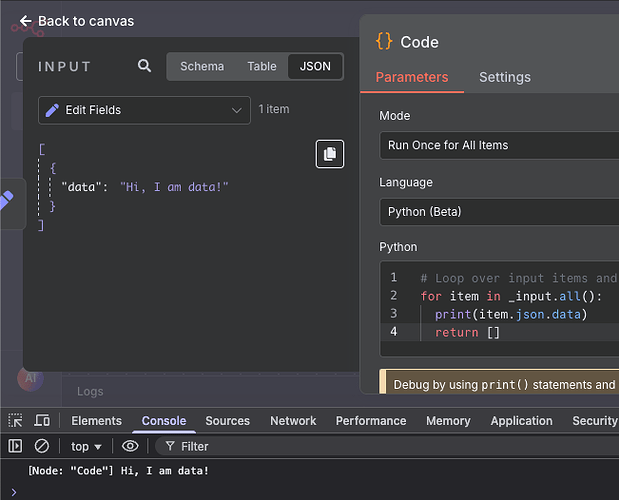Switch DevTools to Elements tab
The image size is (619, 500).
[x=96, y=421]
